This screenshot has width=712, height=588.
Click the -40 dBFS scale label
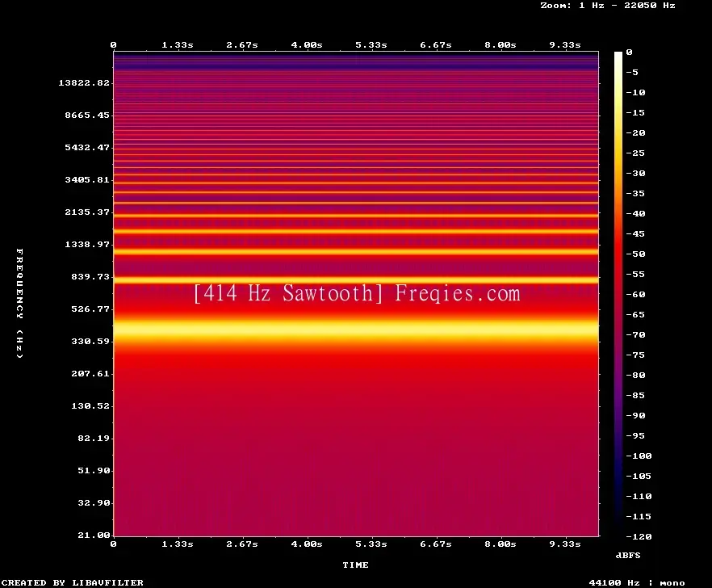tap(635, 213)
